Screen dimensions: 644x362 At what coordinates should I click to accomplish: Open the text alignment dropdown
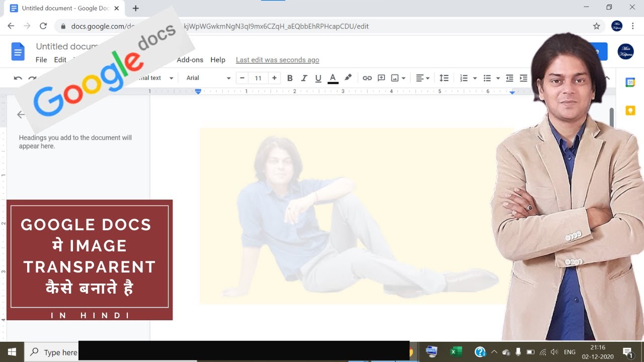pyautogui.click(x=423, y=78)
